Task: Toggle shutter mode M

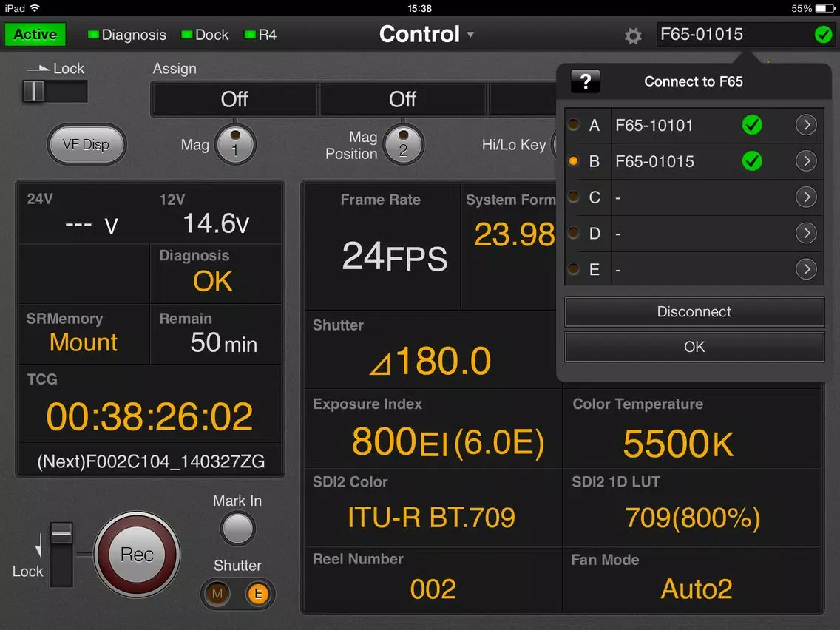Action: pos(217,594)
